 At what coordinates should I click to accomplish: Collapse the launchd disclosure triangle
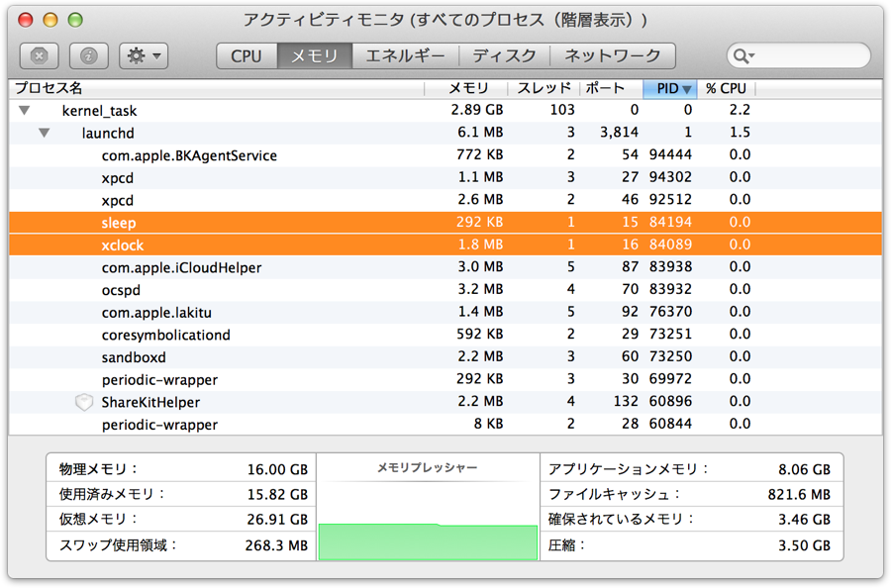(45, 133)
